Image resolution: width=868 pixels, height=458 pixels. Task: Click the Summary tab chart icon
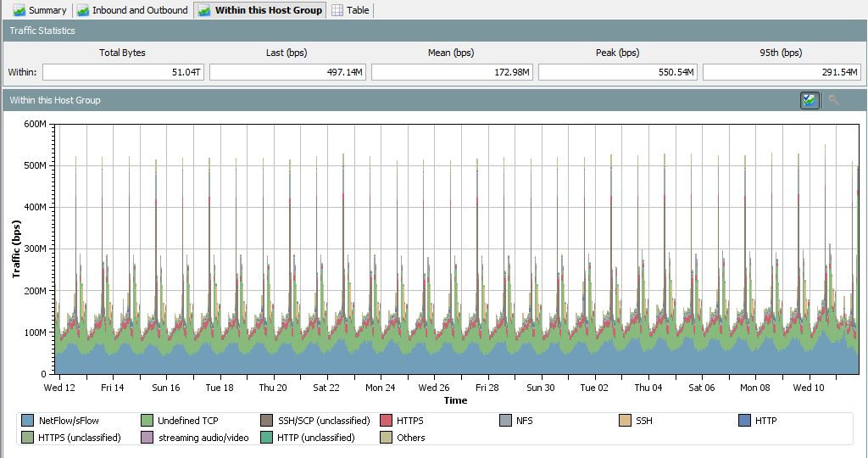[19, 10]
